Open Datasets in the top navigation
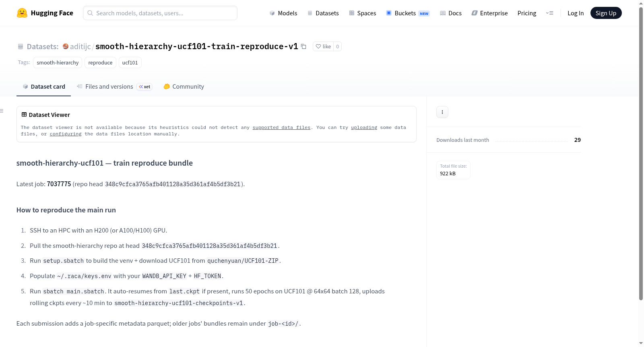Image resolution: width=644 pixels, height=347 pixels. tap(323, 13)
